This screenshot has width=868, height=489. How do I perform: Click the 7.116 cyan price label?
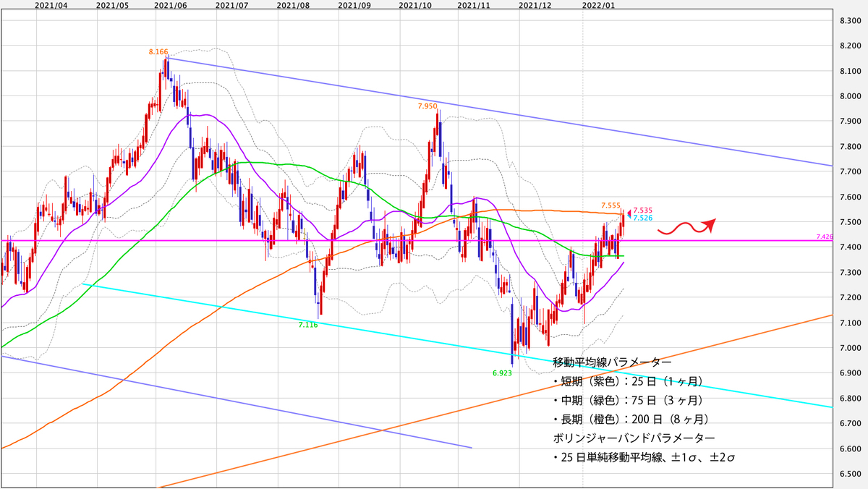point(307,326)
